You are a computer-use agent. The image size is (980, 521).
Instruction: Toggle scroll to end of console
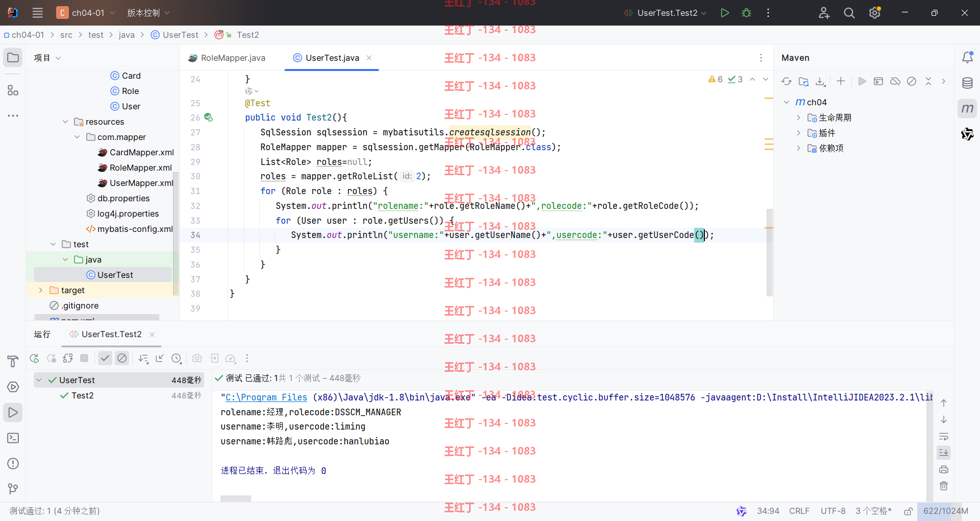(x=944, y=453)
